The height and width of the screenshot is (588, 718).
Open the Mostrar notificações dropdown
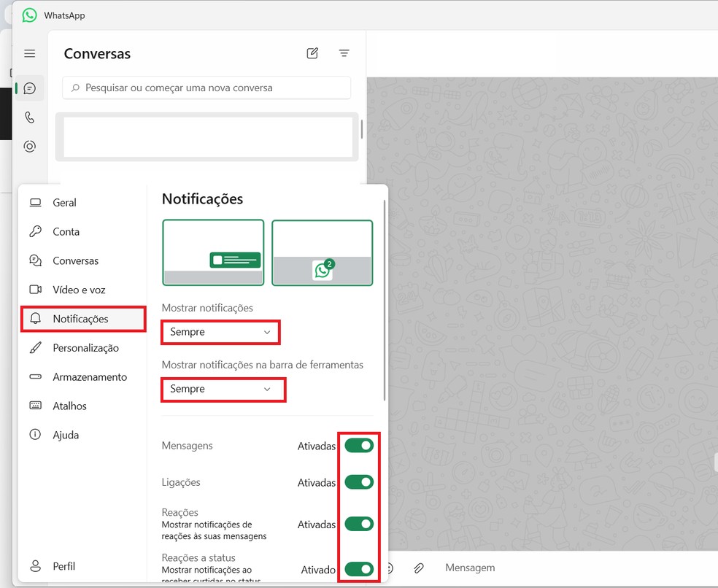(220, 332)
